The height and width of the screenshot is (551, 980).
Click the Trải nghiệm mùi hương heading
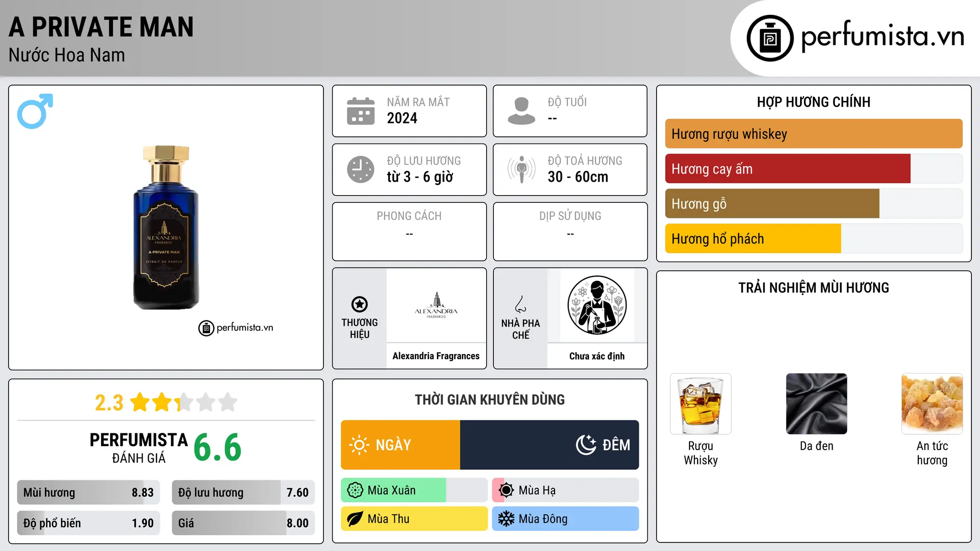pyautogui.click(x=813, y=287)
